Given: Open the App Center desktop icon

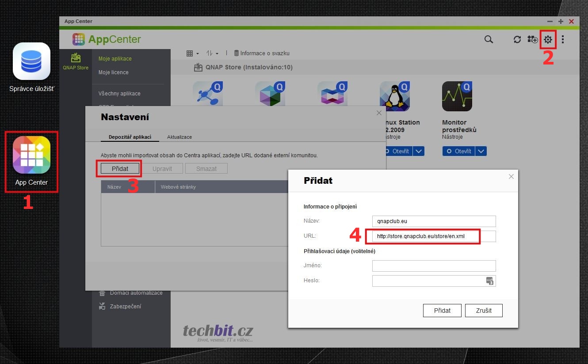Looking at the screenshot, I should pos(31,155).
